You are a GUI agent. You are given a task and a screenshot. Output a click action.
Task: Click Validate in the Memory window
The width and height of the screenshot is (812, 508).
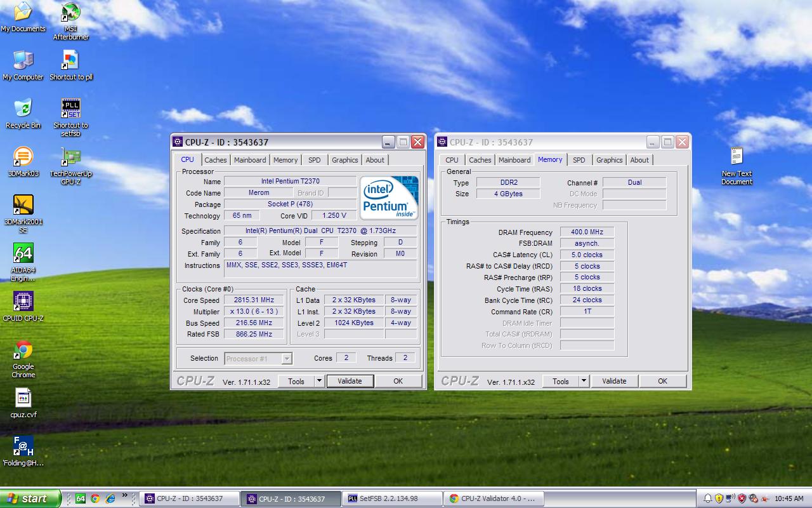[x=614, y=381]
